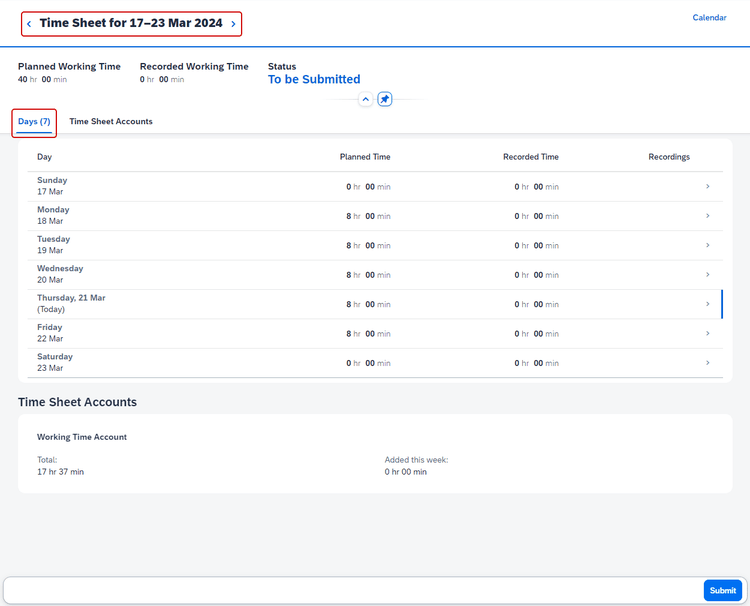Open Sunday 17 Mar recordings chevron

[707, 187]
